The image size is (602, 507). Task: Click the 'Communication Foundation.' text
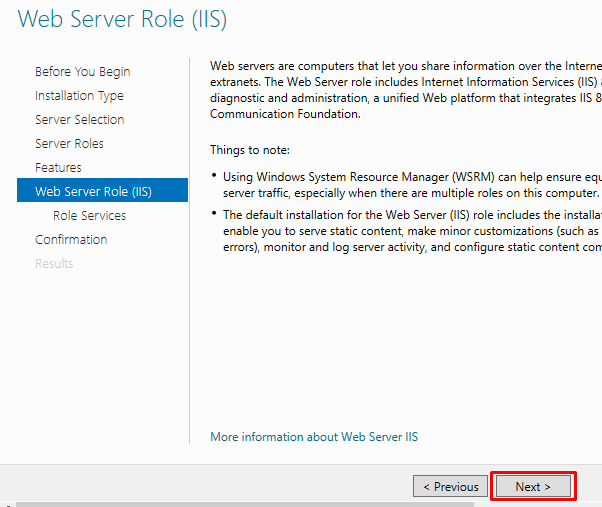285,114
